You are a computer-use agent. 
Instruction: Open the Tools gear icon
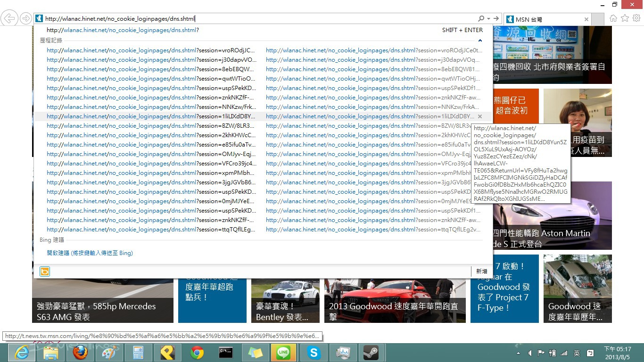(x=636, y=18)
